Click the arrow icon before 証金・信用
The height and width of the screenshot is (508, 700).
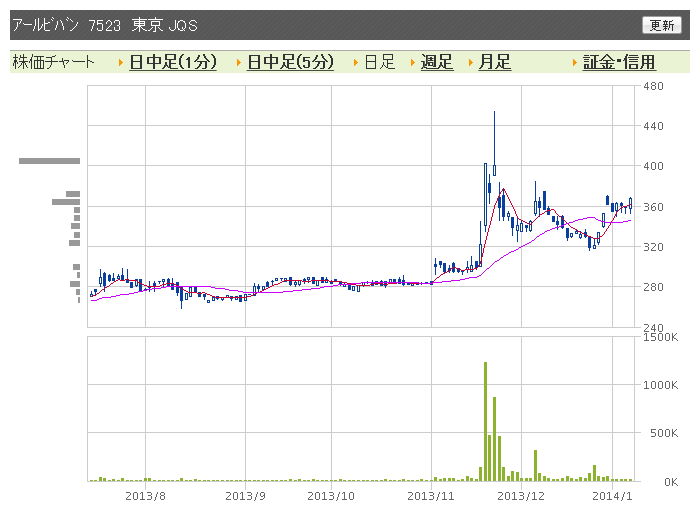click(x=575, y=62)
